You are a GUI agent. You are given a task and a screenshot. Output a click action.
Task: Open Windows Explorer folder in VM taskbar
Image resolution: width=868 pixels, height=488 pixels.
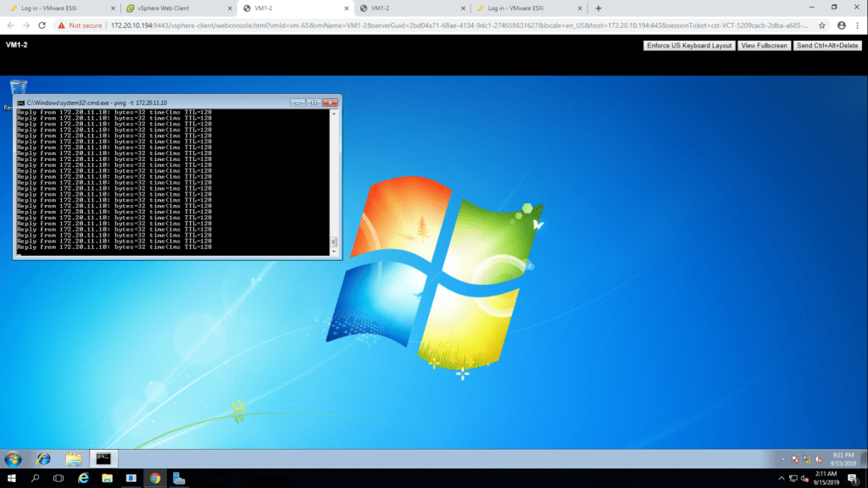74,458
